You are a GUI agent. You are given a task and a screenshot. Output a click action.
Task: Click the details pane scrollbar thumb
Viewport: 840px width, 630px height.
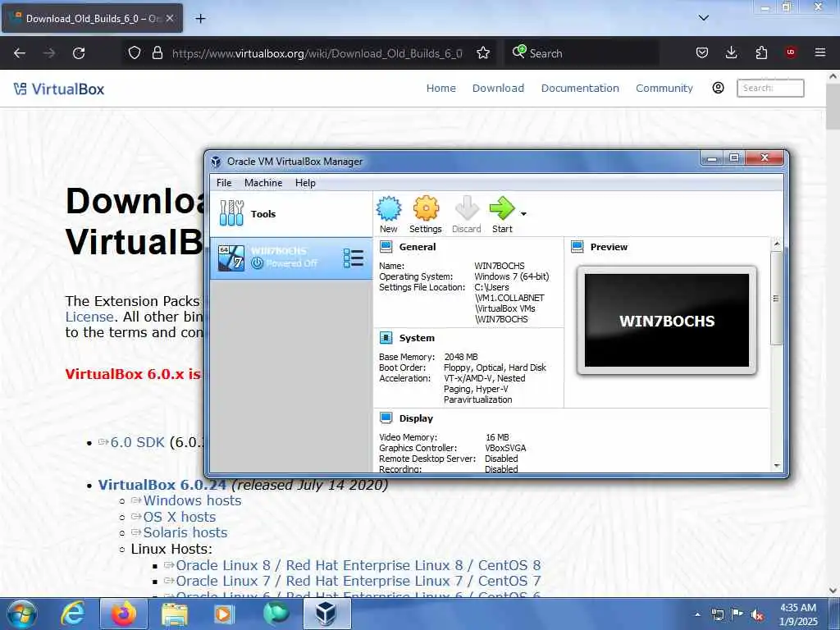776,298
